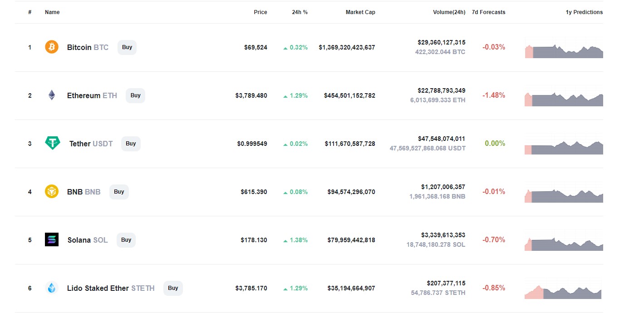Click the 24h % column header
This screenshot has width=644, height=314.
[x=299, y=12]
